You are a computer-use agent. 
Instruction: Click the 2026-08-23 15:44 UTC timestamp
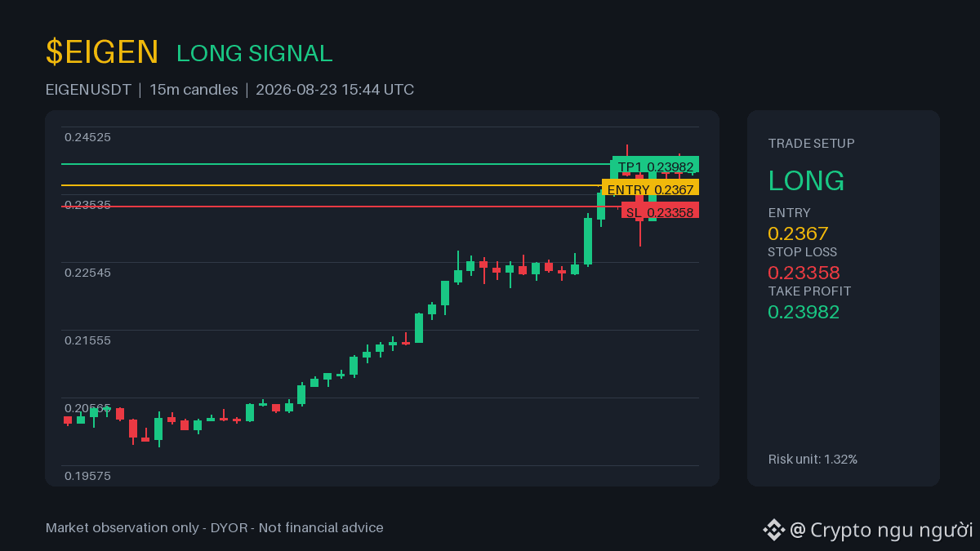[335, 90]
